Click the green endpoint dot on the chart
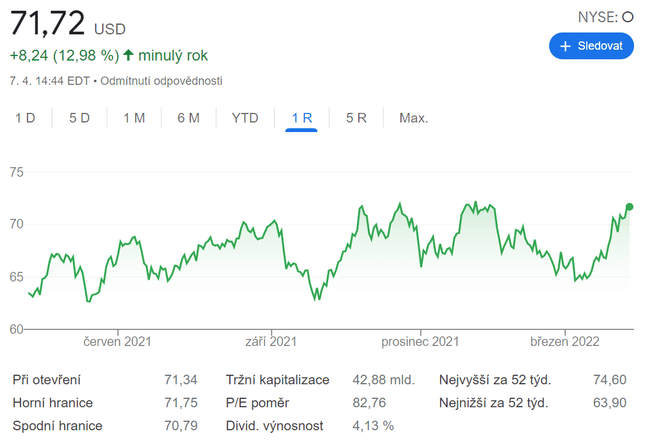 click(629, 207)
